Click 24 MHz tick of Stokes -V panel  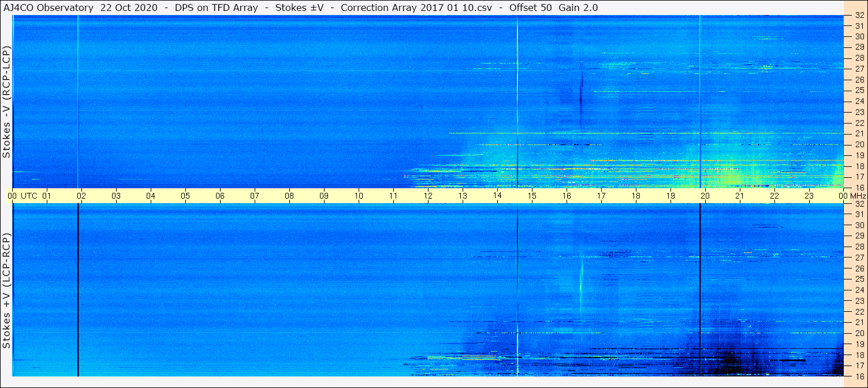pyautogui.click(x=859, y=102)
